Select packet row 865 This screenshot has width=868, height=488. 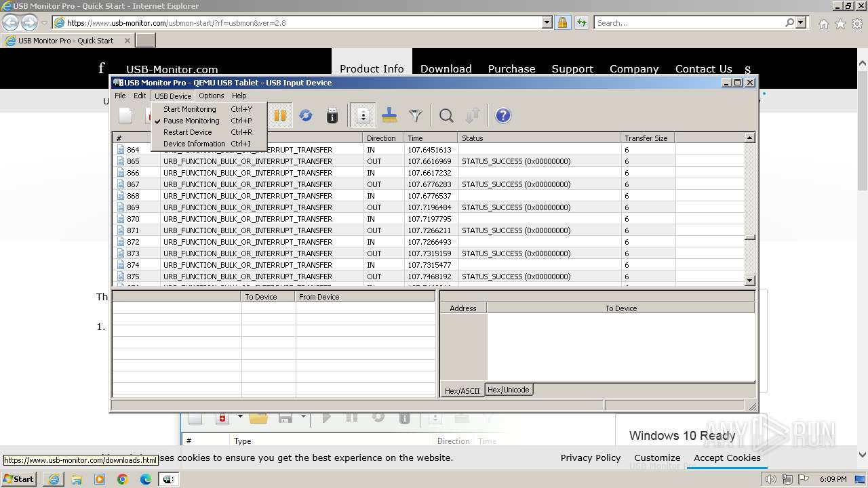pos(429,161)
